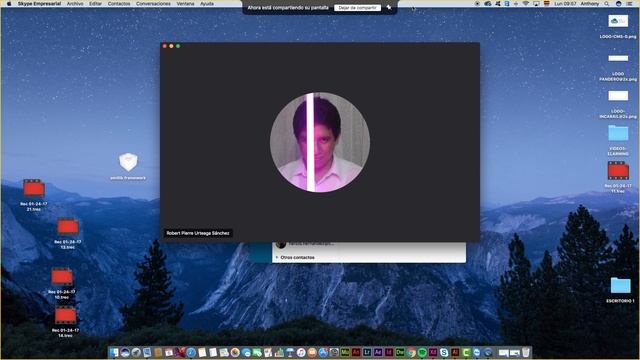This screenshot has width=640, height=360.
Task: Launch Adobe XD (Xd) from dock
Action: click(x=433, y=352)
